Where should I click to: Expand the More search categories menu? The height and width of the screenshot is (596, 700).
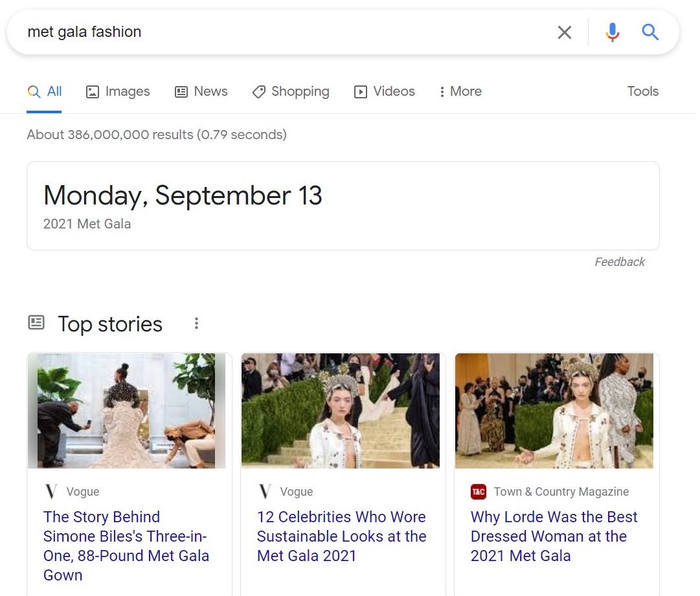(460, 91)
